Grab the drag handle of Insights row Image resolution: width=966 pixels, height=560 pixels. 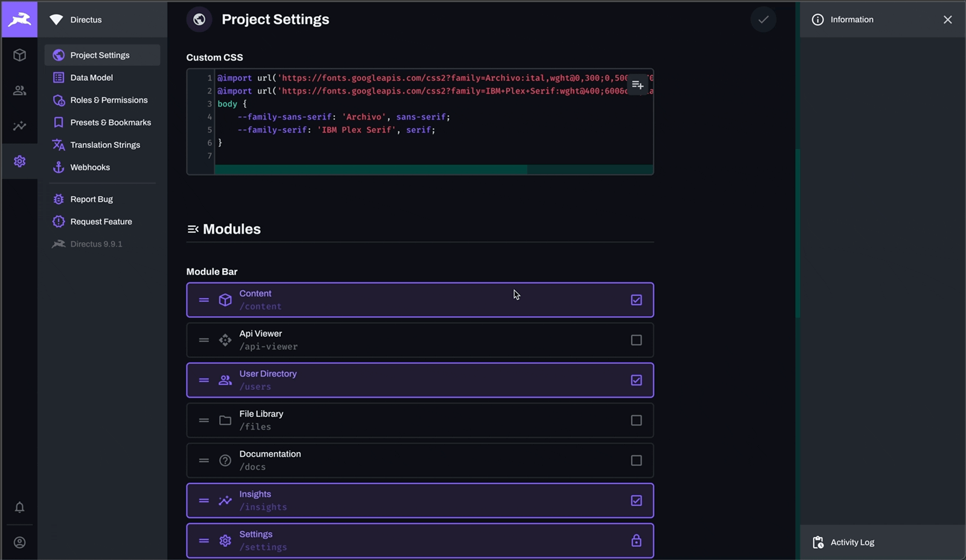click(x=204, y=501)
